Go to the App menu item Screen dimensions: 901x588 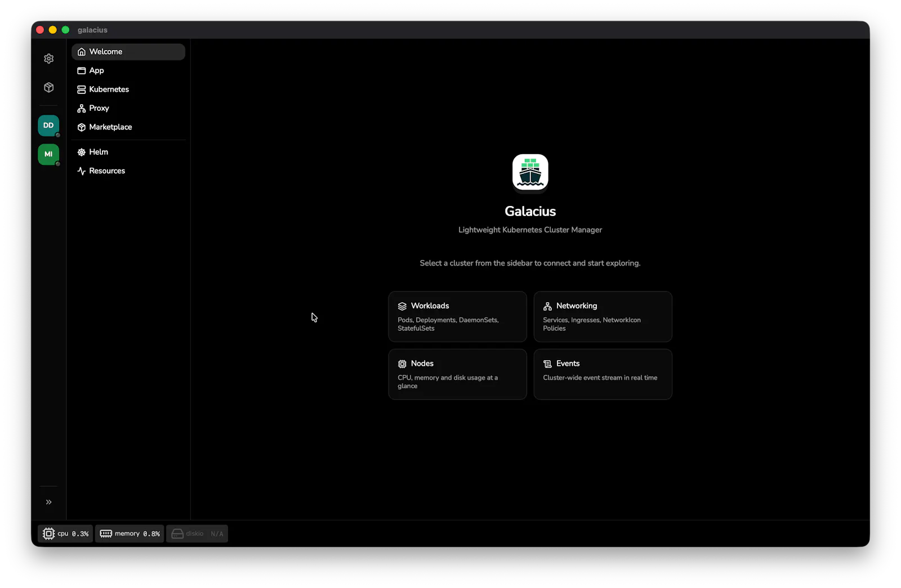(x=128, y=70)
